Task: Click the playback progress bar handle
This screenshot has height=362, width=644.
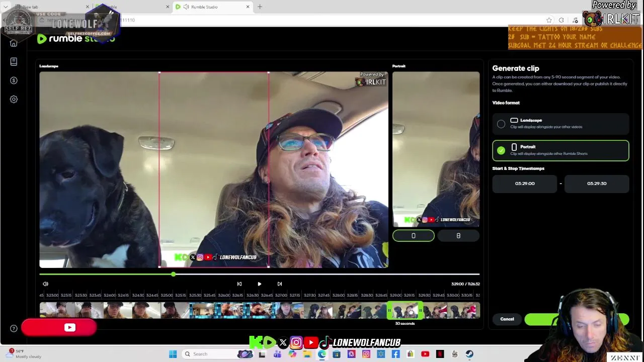Action: click(x=173, y=274)
